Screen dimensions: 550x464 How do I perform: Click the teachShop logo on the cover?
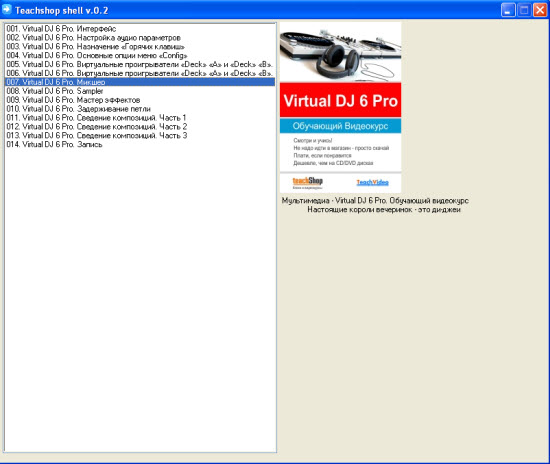[308, 182]
